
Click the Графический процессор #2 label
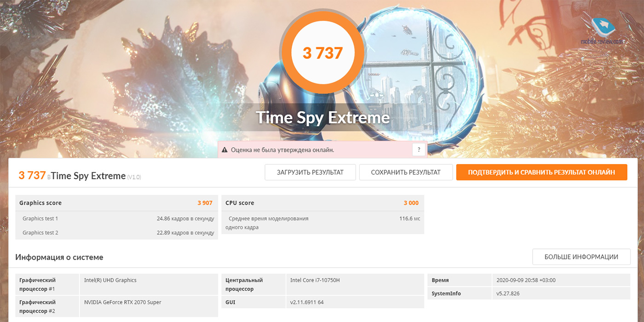pos(37,307)
